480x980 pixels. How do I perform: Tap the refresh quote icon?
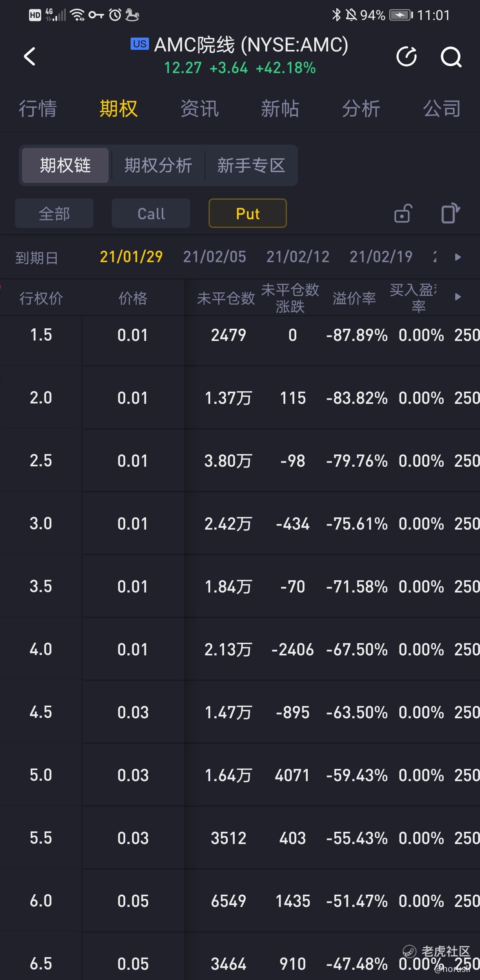(407, 56)
